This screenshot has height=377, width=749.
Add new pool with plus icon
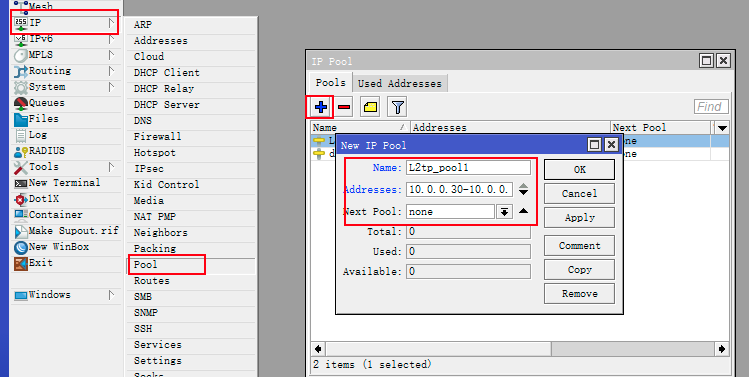coord(321,107)
